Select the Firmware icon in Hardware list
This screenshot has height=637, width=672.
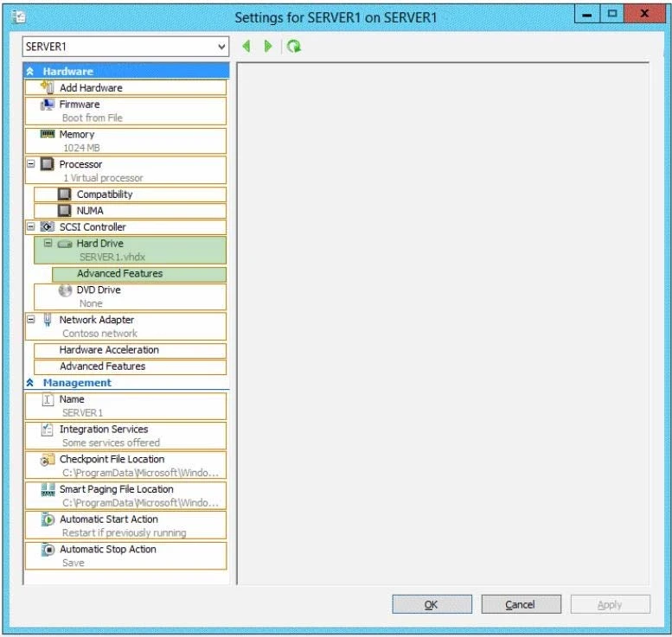coord(48,105)
